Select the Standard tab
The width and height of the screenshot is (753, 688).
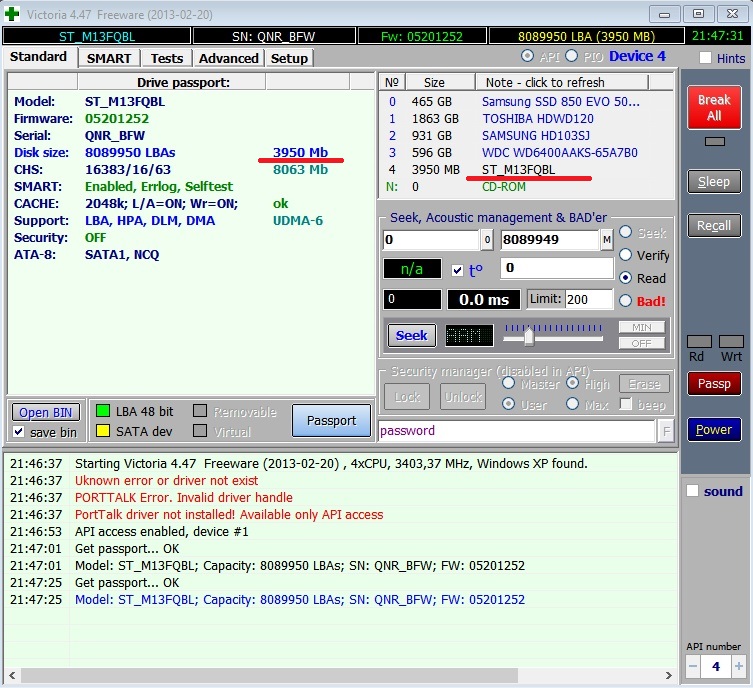pos(38,57)
